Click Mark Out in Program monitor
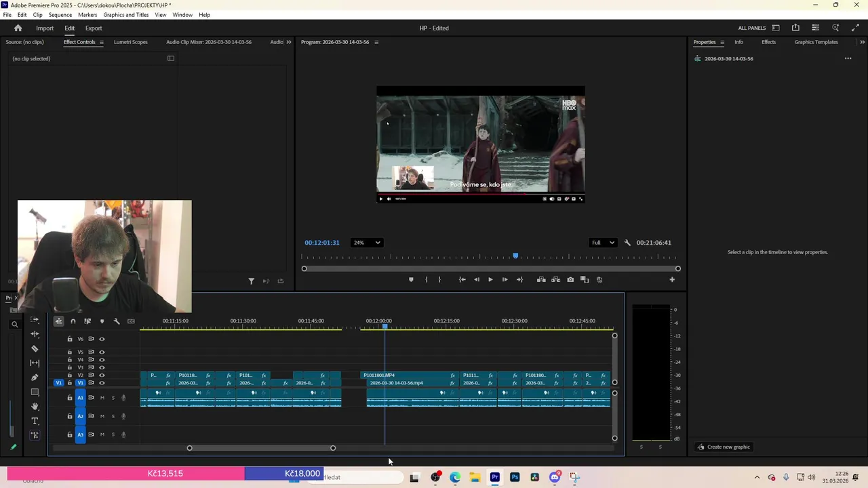This screenshot has width=868, height=488. point(439,279)
